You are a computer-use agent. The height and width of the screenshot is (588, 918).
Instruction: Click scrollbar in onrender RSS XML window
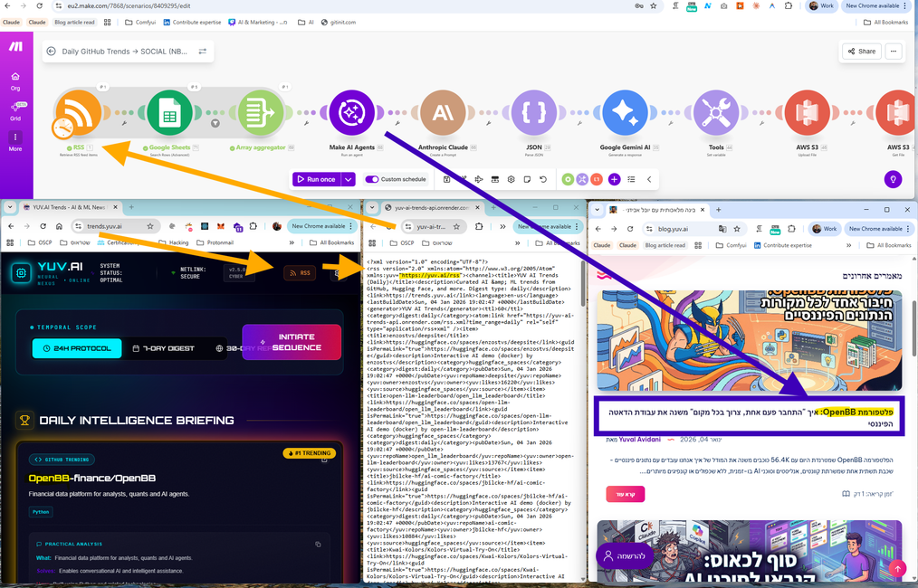[582, 284]
